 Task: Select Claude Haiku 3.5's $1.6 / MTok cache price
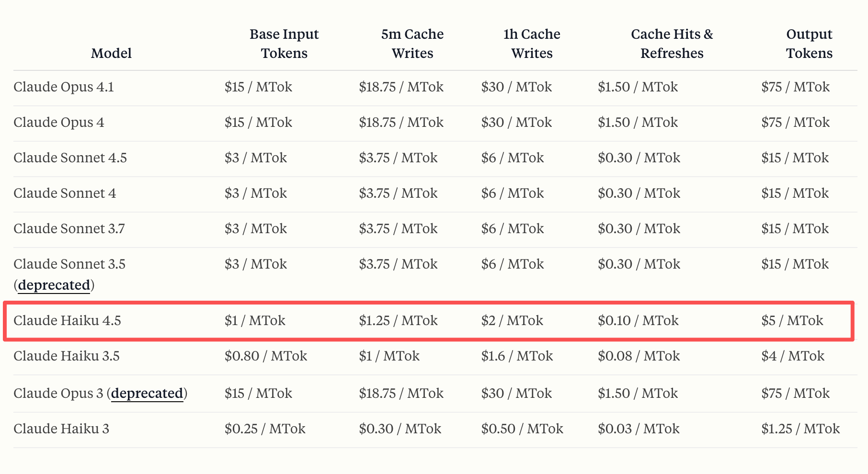517,356
